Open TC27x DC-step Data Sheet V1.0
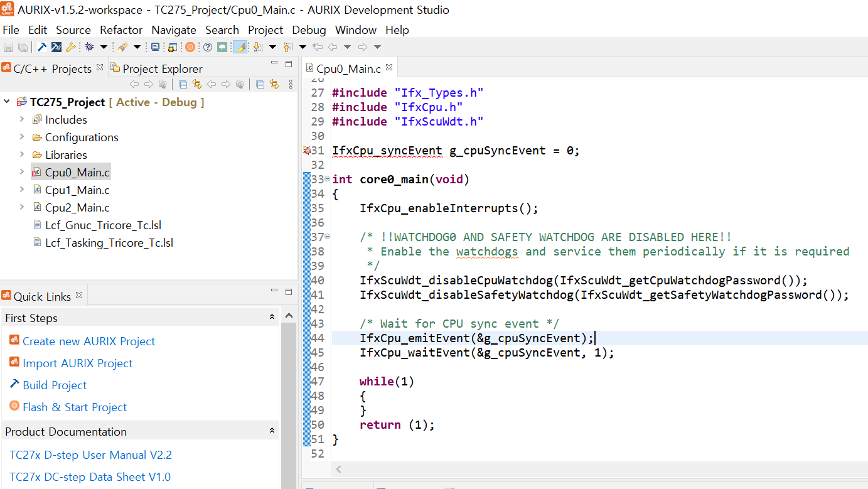 (90, 476)
